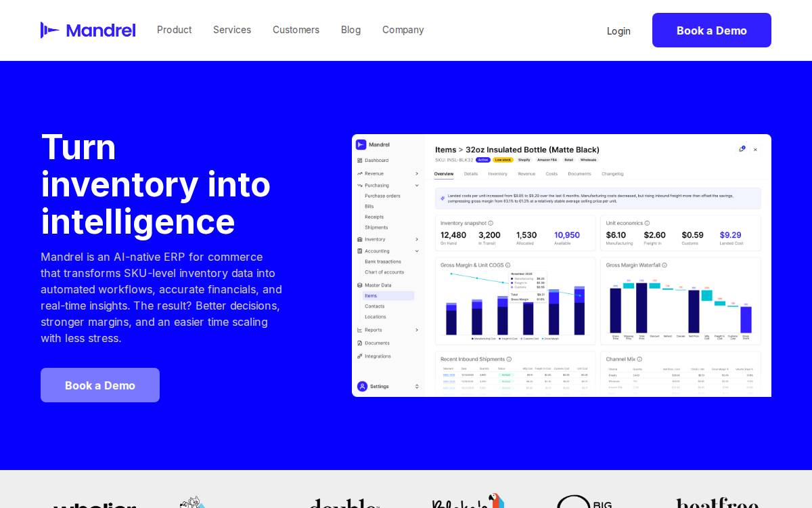Expand the Inventory section chevron

(417, 239)
